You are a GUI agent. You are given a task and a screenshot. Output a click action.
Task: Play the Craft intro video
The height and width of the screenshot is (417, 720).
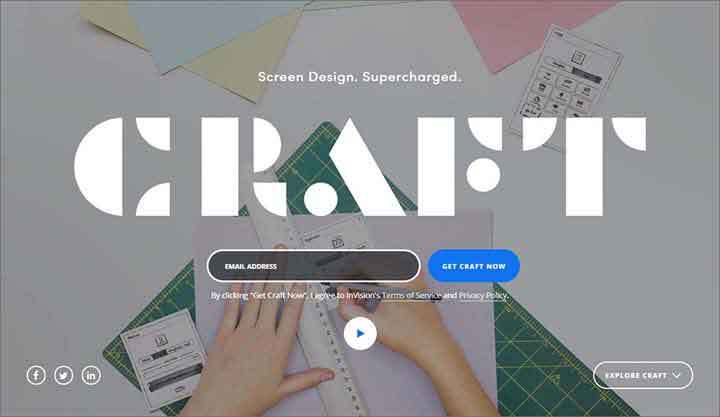[360, 333]
